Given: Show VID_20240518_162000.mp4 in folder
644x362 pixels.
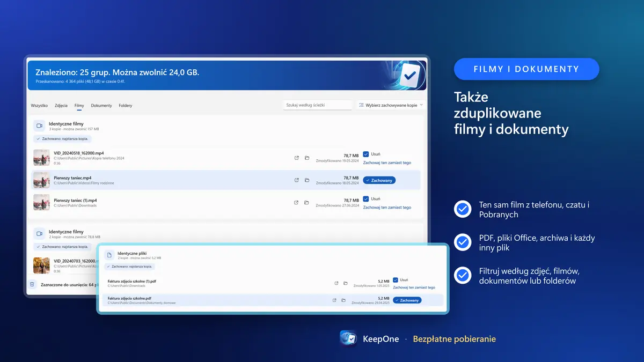Looking at the screenshot, I should [x=307, y=158].
